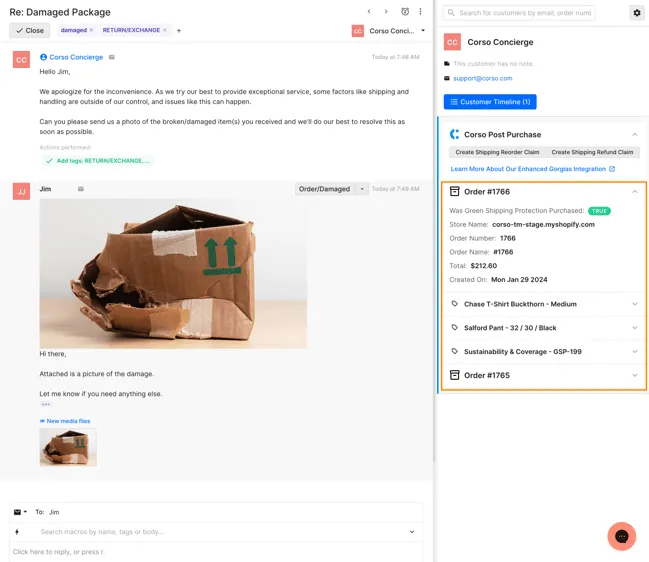Go to previous ticket arrow
The height and width of the screenshot is (562, 649).
(369, 12)
